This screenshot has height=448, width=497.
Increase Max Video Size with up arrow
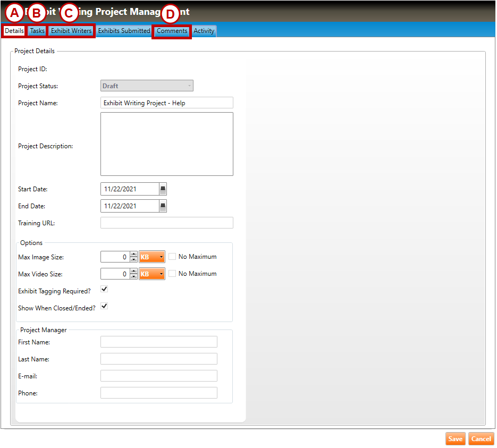point(133,271)
